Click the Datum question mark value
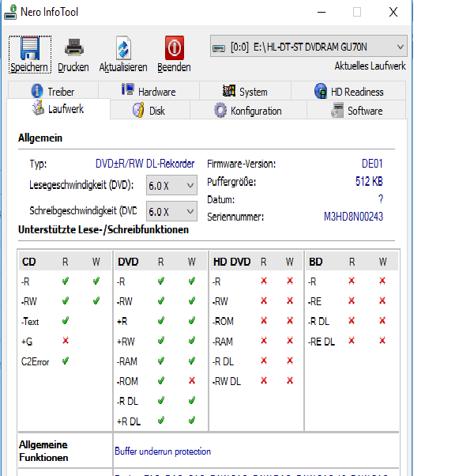The image size is (474, 476). pos(381,198)
